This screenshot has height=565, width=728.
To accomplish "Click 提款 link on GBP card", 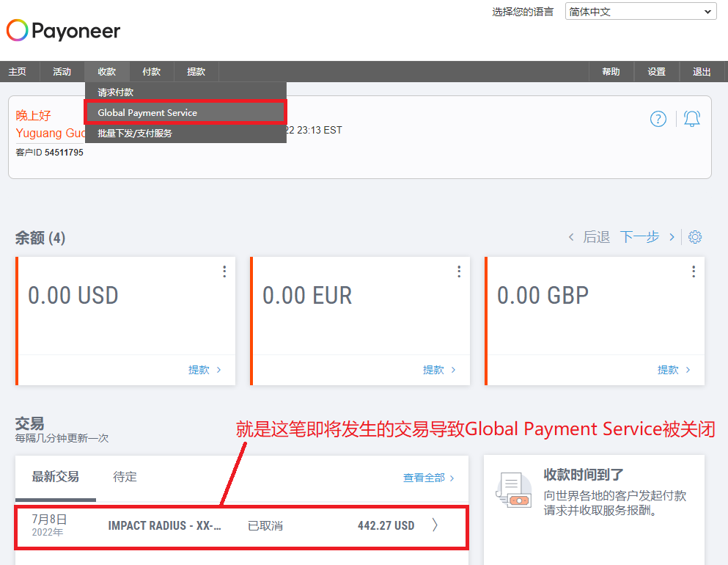I will (674, 370).
